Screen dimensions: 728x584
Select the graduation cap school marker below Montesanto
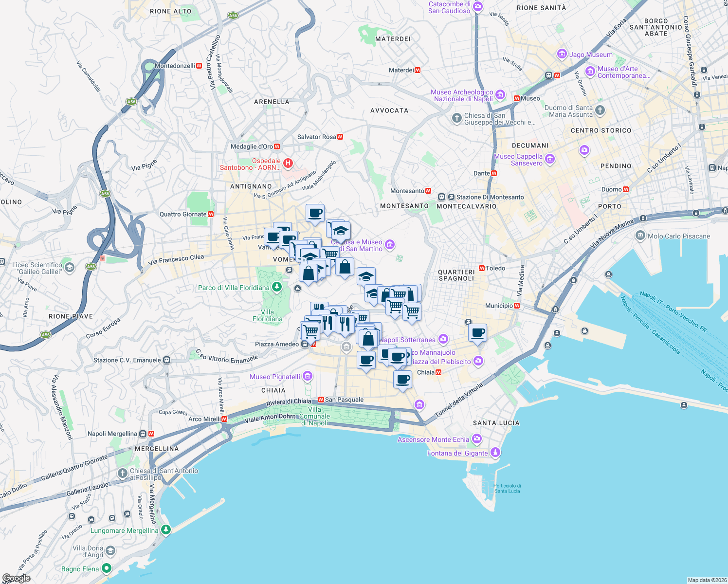[x=366, y=276]
